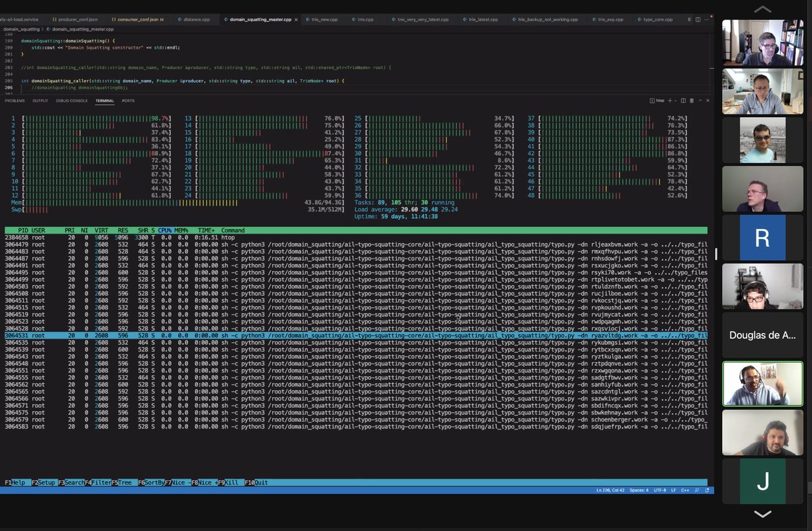812x531 pixels.
Task: Split the terminal pane using the split icon
Action: (x=682, y=100)
